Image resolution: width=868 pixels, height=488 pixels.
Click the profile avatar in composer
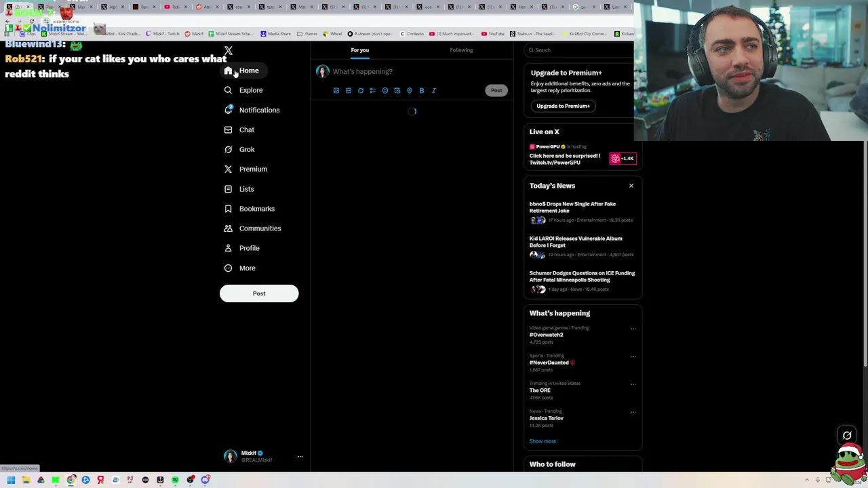tap(323, 71)
